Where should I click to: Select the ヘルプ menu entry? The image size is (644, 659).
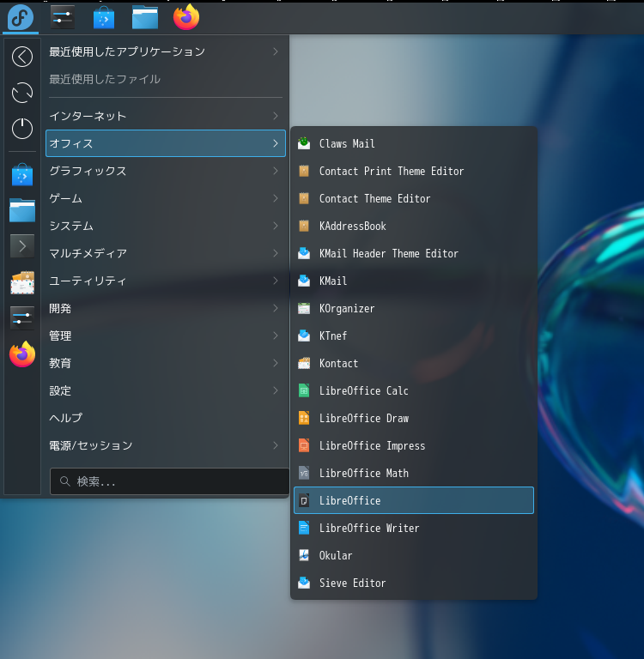166,418
